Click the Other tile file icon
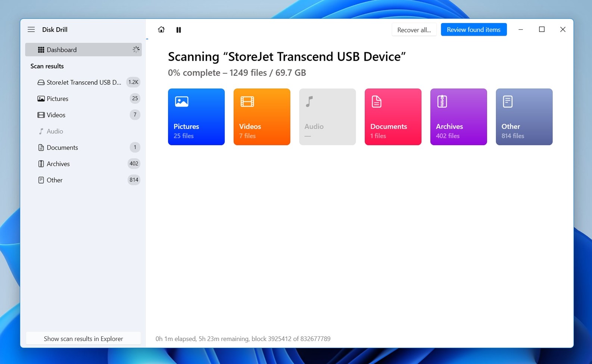The width and height of the screenshot is (592, 364). click(508, 101)
